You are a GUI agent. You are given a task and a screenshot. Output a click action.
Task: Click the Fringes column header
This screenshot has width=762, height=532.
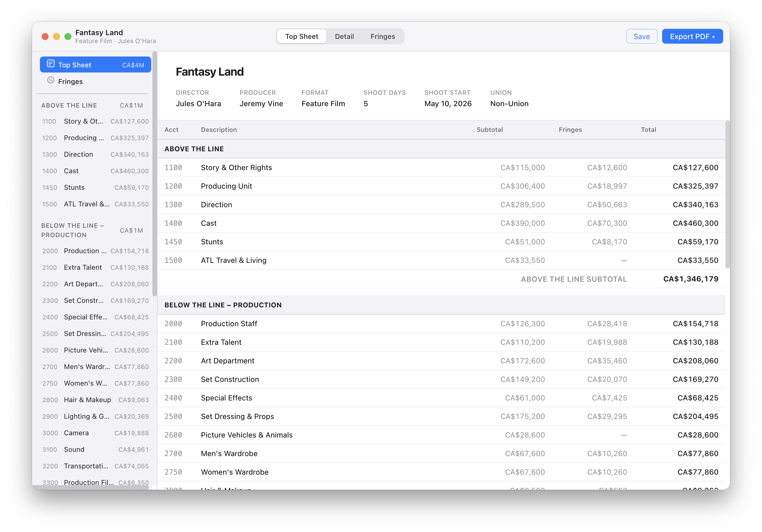[x=570, y=130]
